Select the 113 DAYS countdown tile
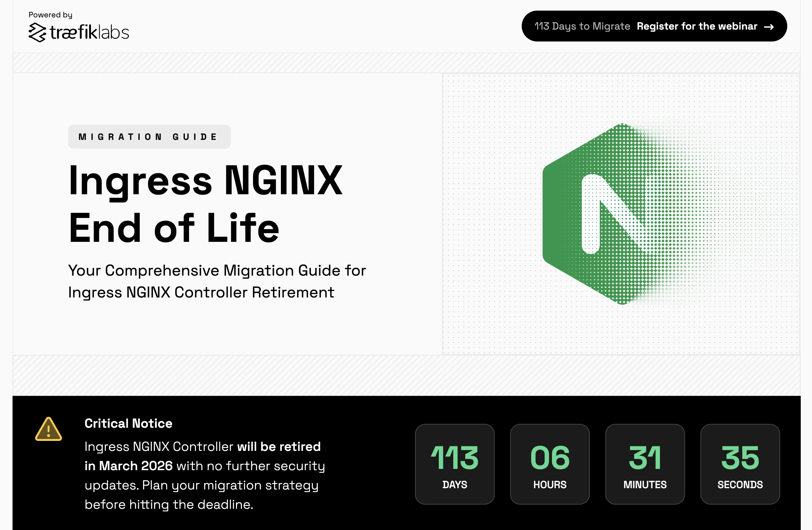 (x=455, y=464)
